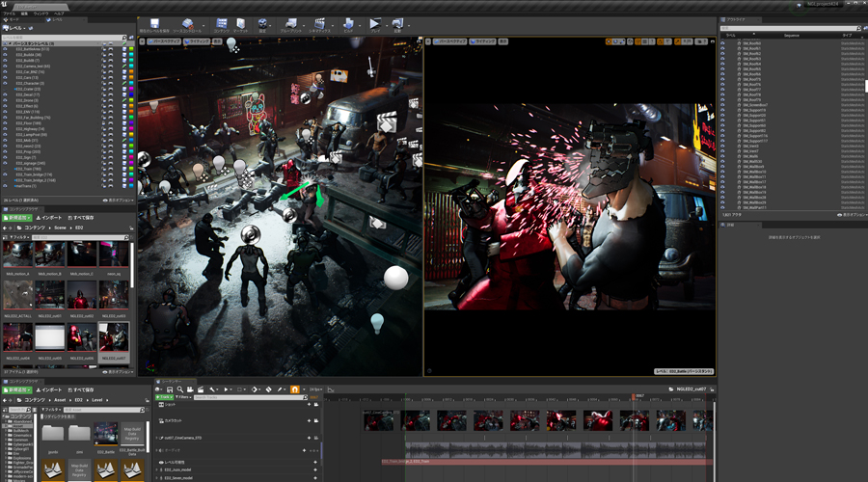Click the Launch toolbar icon

[x=397, y=23]
